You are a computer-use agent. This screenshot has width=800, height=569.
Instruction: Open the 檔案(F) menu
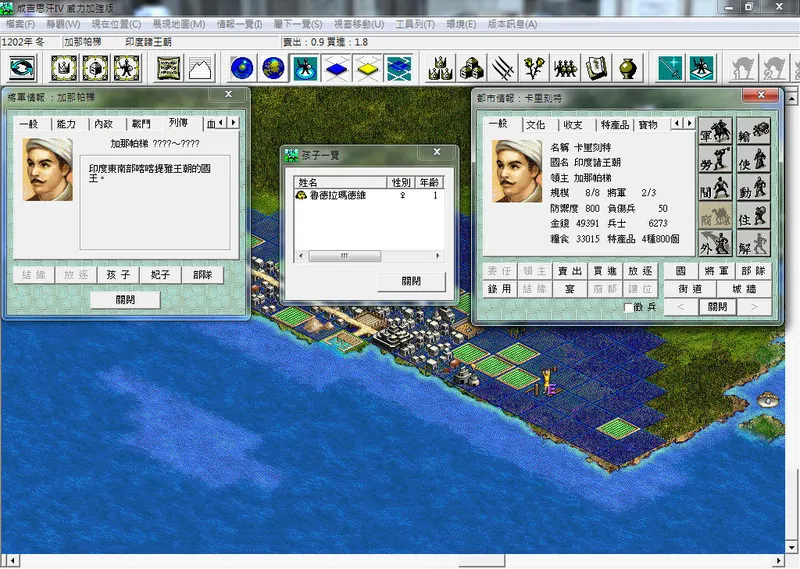click(21, 24)
